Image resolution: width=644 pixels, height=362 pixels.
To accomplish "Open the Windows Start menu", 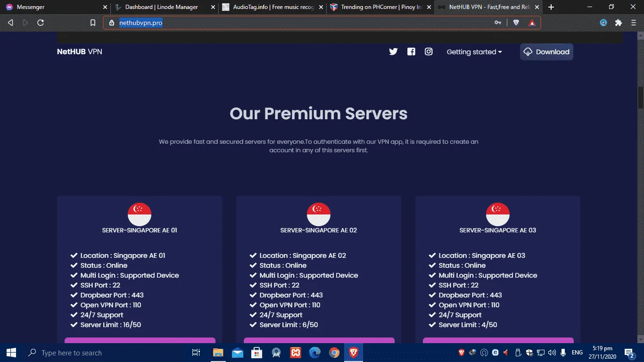I will tap(11, 353).
